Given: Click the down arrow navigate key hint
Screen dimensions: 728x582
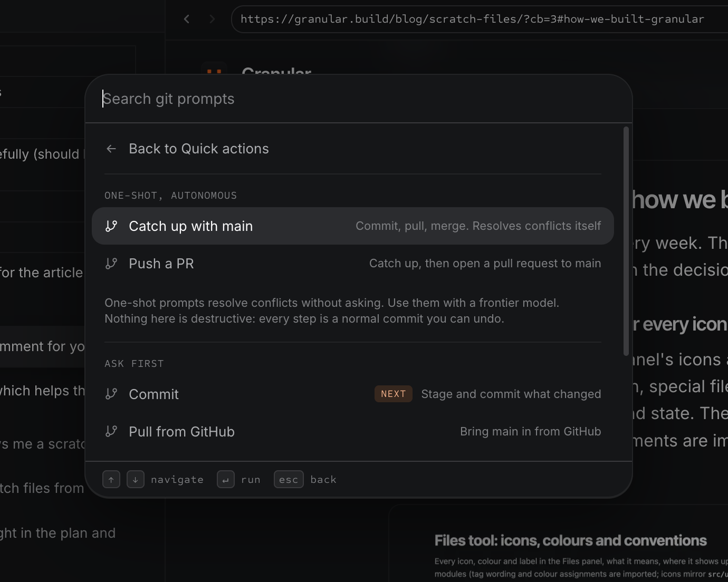Looking at the screenshot, I should pos(136,480).
